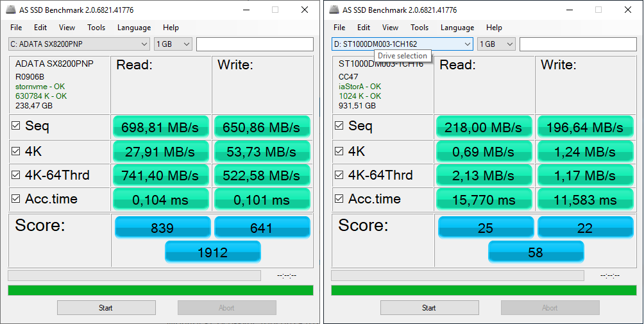Click the 0,104 ms access time result

tap(160, 200)
